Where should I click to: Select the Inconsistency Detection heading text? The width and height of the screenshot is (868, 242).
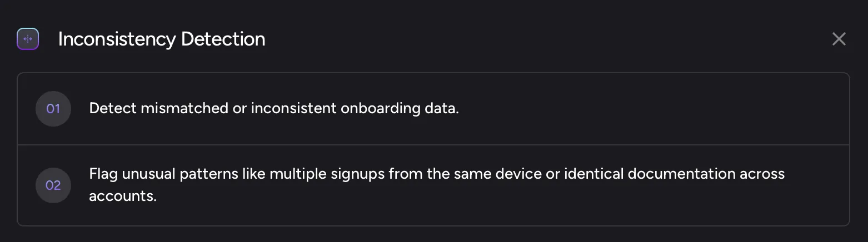pos(162,39)
